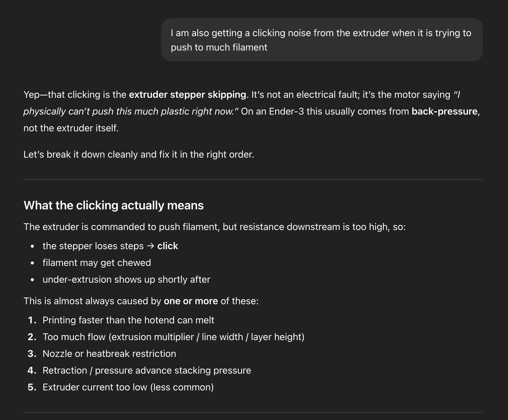Click the "Extruder current too low" item
The height and width of the screenshot is (420, 508).
click(128, 387)
